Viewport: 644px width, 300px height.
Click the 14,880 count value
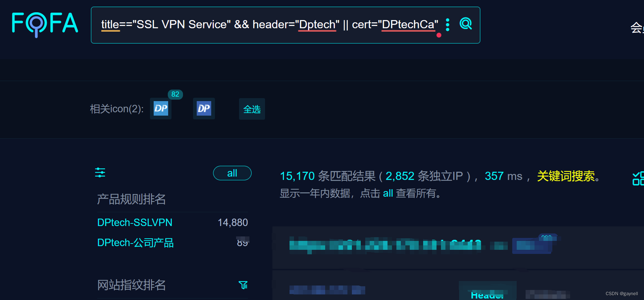point(233,222)
